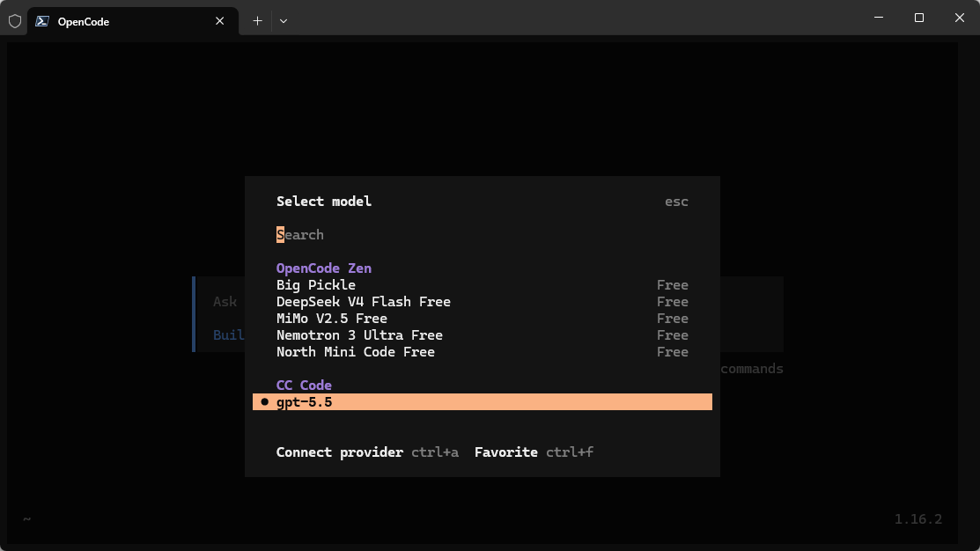Choose the Big Pickle model

point(482,285)
